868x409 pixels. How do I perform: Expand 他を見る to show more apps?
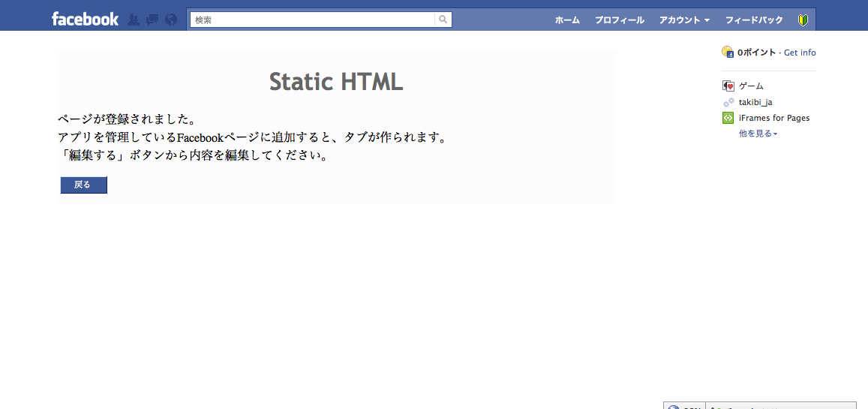coord(758,134)
